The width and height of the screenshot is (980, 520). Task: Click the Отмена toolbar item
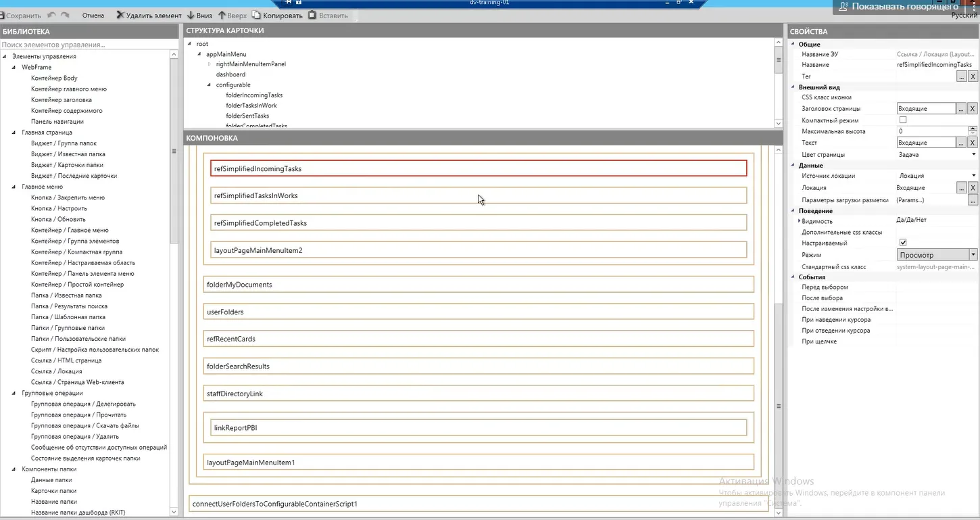click(x=93, y=16)
